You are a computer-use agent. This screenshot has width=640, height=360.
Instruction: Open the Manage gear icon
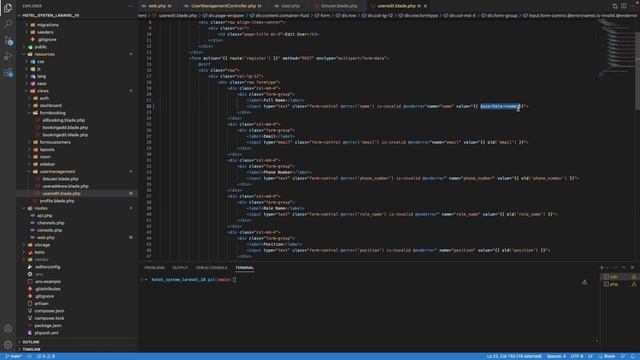click(x=8, y=344)
